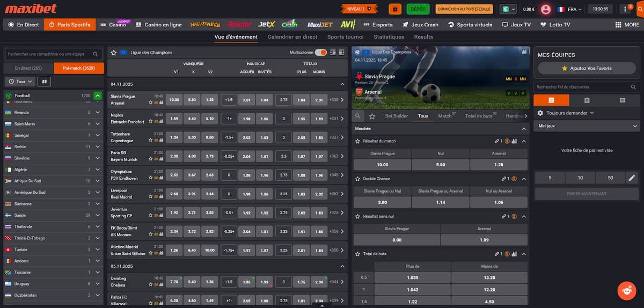Click the favorite markets star tab
Screen dimensions: 644x308
click(x=372, y=116)
